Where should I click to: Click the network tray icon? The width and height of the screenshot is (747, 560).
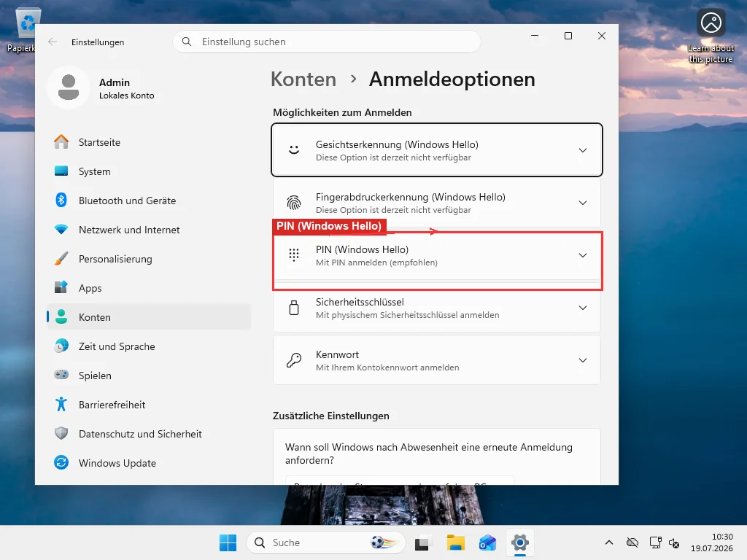655,542
